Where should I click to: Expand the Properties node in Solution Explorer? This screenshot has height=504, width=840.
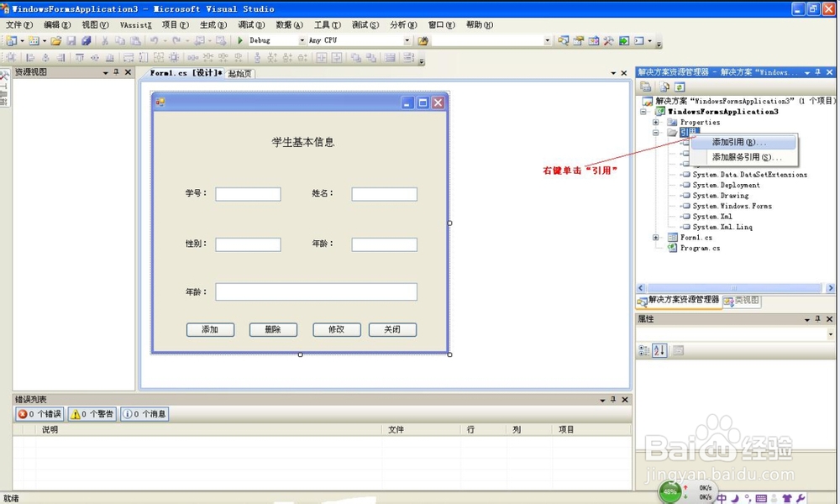pos(657,122)
